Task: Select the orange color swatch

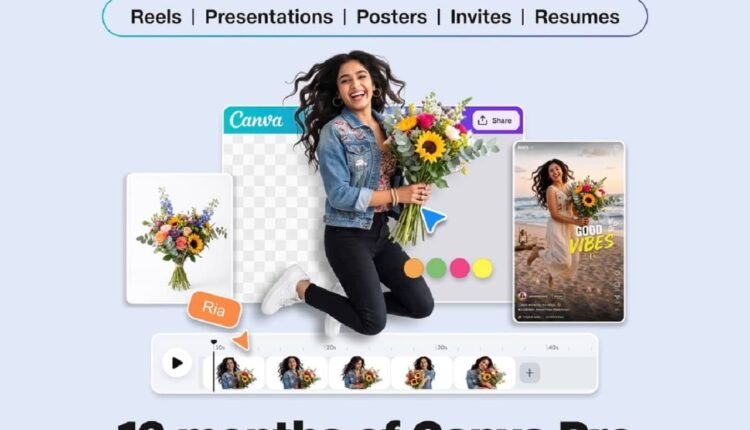Action: [414, 268]
